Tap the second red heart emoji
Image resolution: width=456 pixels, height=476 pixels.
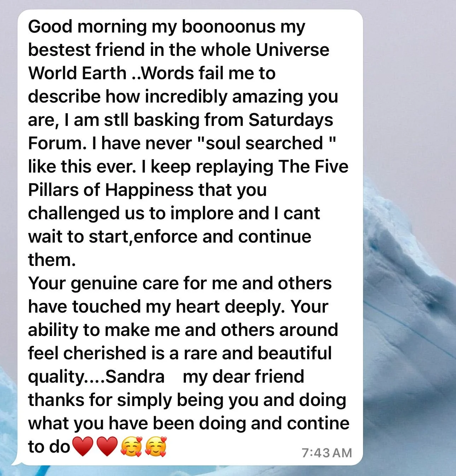point(107,446)
